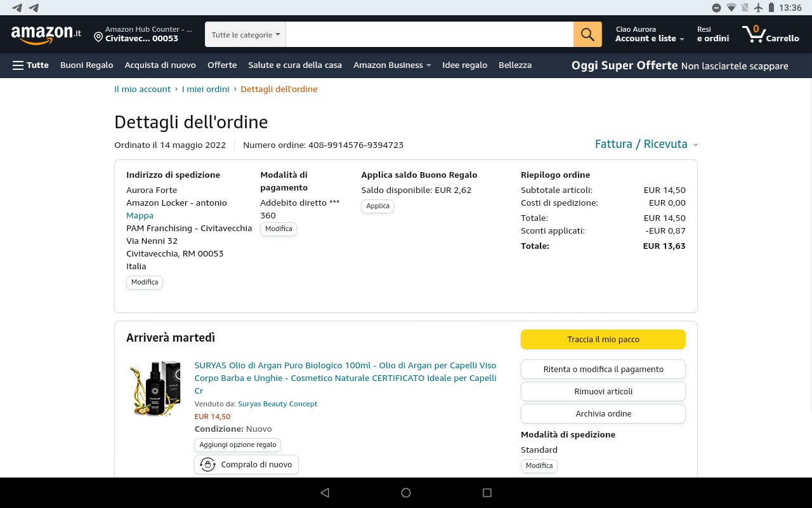Expand the Amazon Business menu

392,65
